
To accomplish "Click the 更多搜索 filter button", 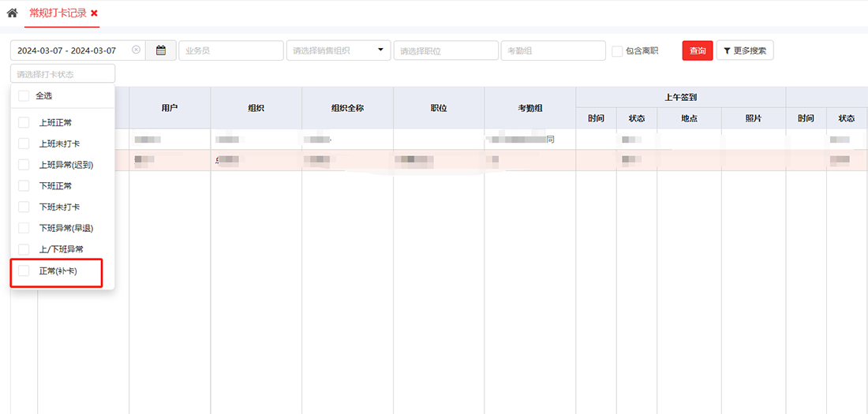I will 744,50.
